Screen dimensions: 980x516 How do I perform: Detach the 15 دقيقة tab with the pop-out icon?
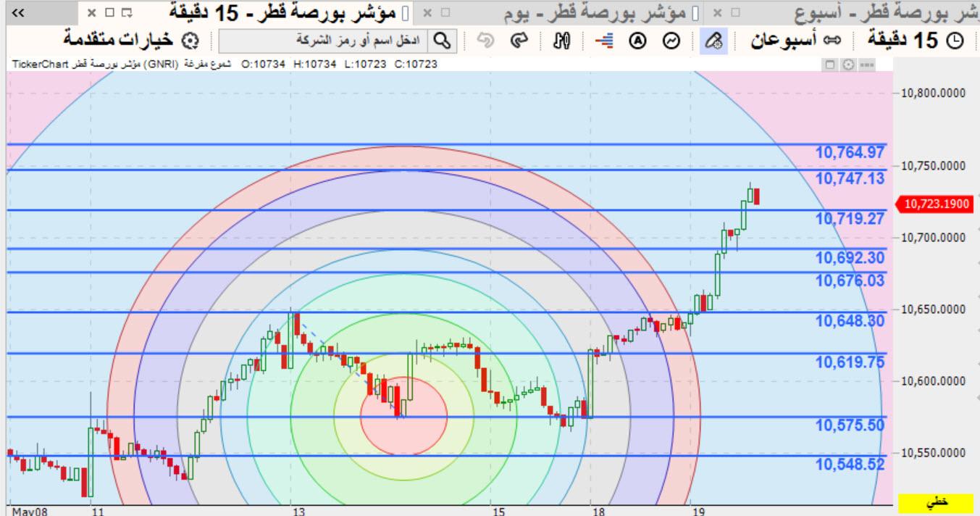pyautogui.click(x=127, y=13)
